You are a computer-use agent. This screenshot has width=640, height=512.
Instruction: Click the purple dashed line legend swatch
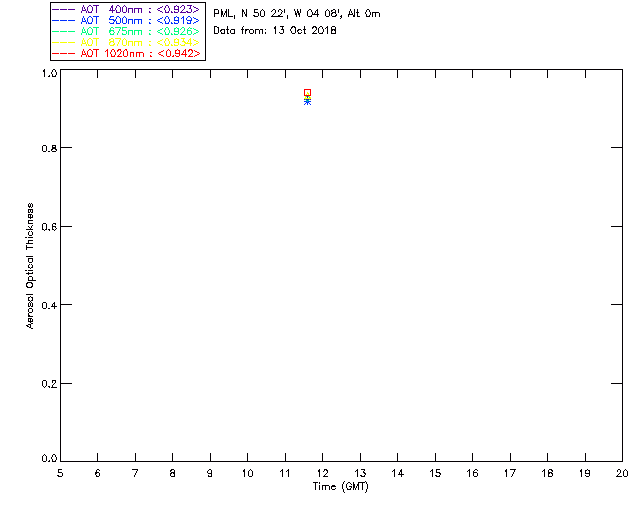62,9
